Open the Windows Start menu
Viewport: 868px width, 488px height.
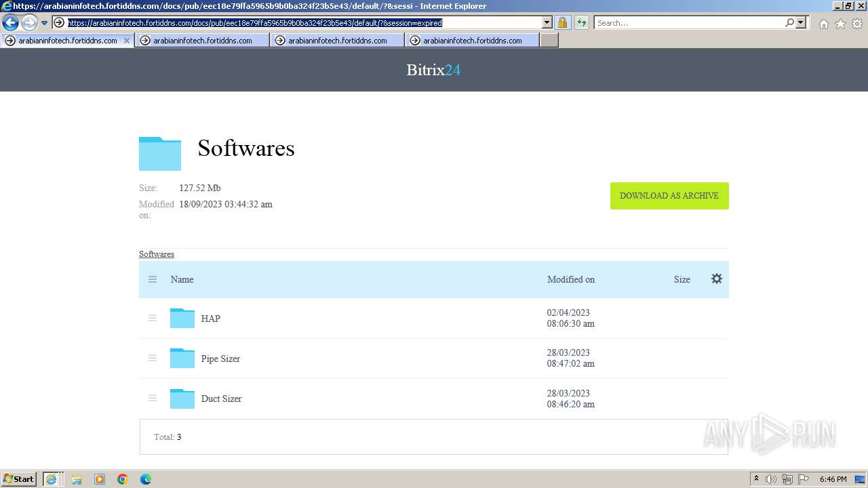[x=19, y=479]
